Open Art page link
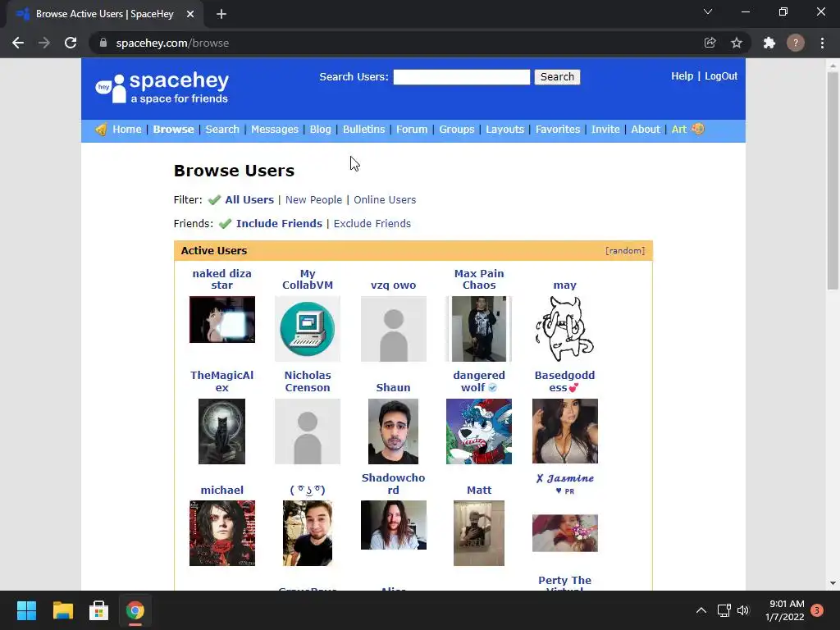This screenshot has height=630, width=840. tap(678, 129)
